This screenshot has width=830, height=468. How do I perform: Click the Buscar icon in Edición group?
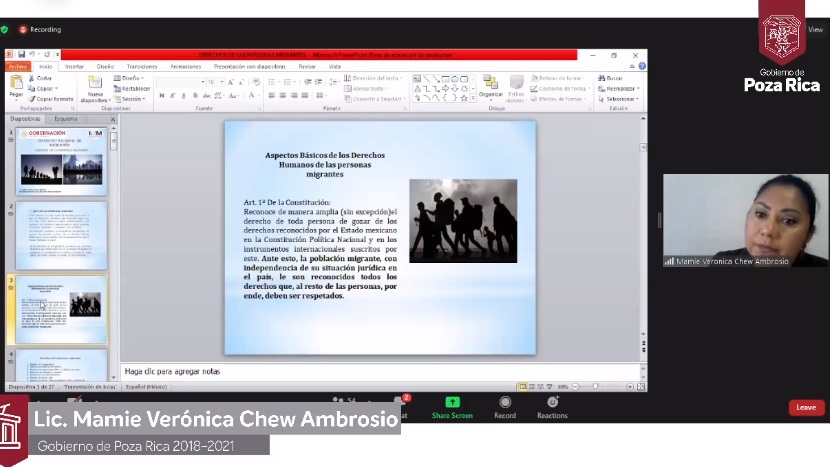[612, 78]
